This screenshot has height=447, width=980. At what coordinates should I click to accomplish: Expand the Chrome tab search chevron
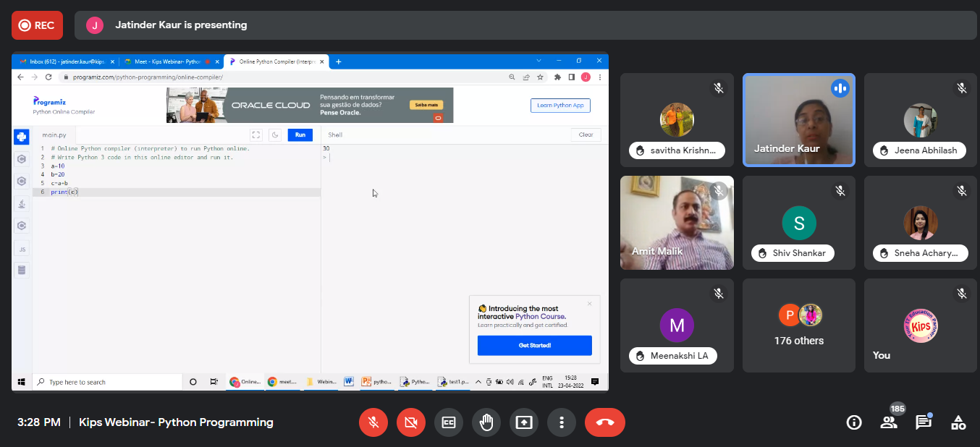(x=538, y=61)
